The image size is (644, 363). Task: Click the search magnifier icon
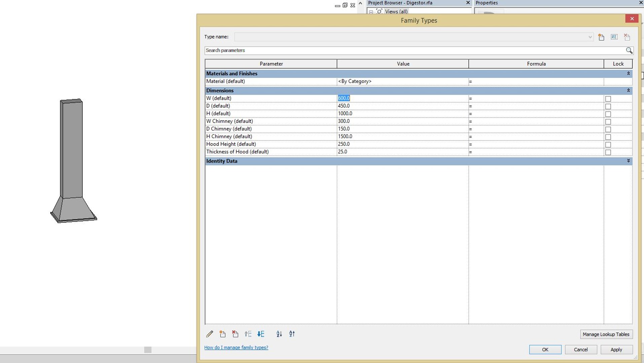click(629, 50)
